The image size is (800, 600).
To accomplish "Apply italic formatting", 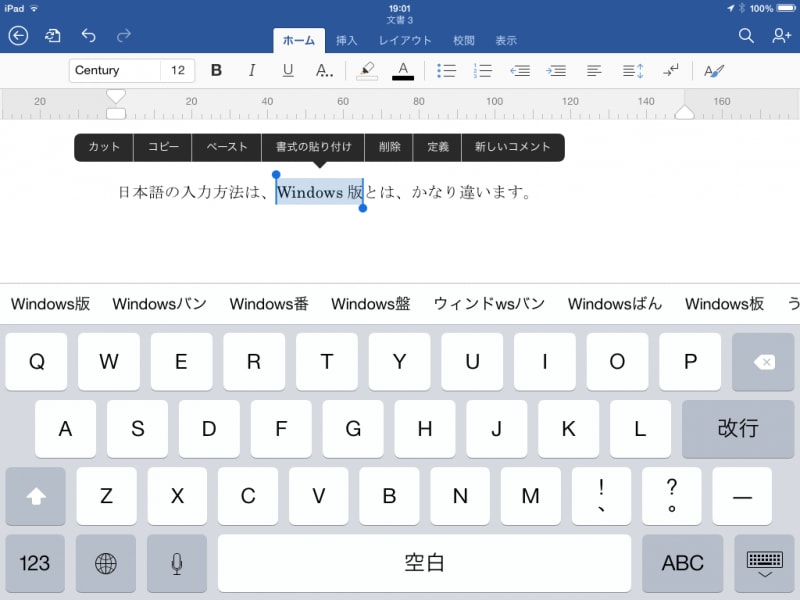I will (x=251, y=70).
